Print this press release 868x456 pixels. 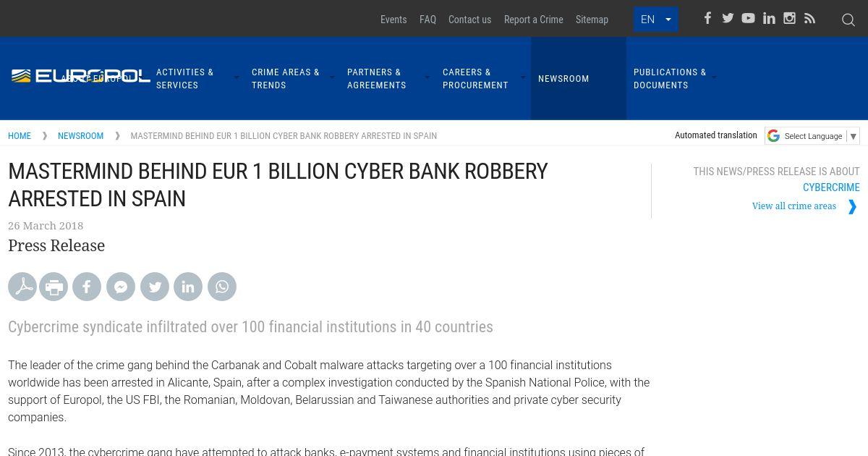click(54, 287)
